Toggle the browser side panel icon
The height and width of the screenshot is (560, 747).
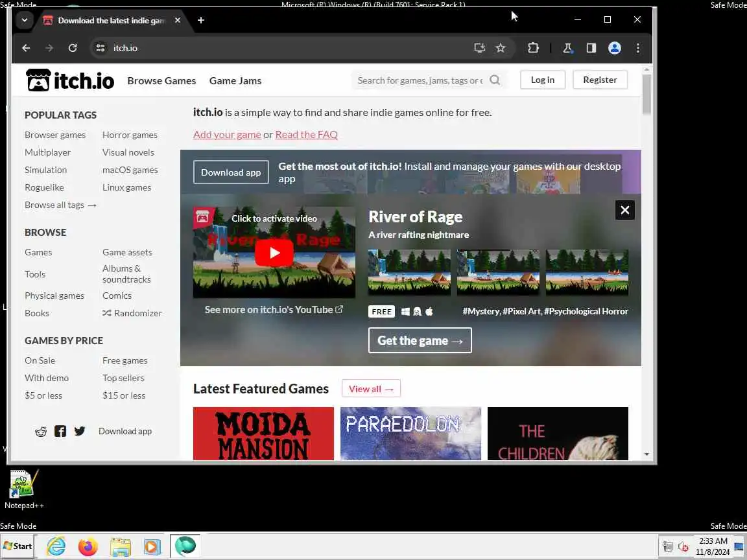tap(591, 47)
